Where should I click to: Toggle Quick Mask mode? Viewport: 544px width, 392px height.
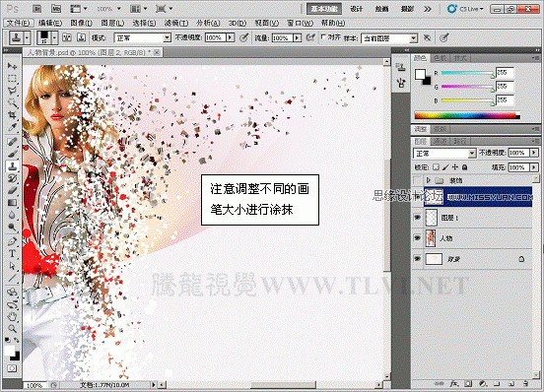(x=12, y=368)
